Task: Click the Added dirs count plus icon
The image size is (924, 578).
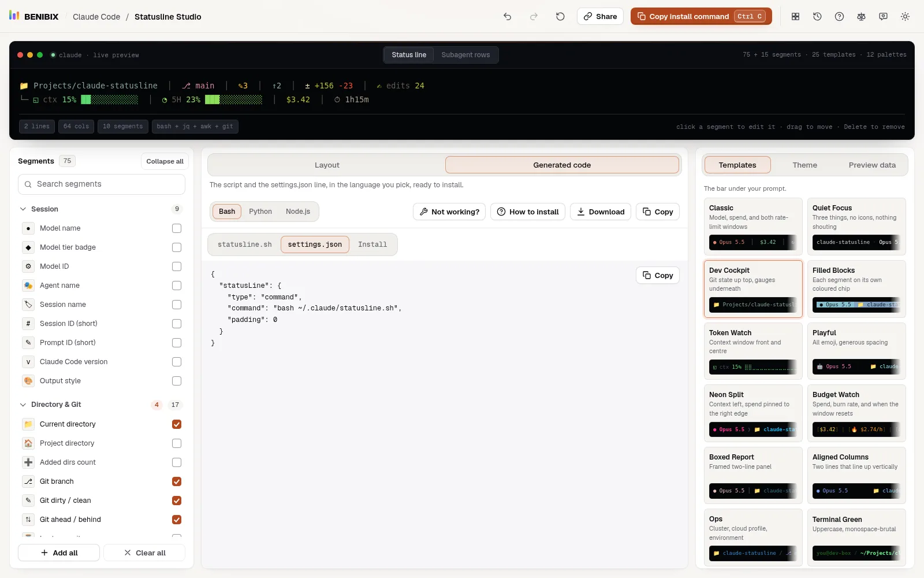Action: tap(28, 462)
